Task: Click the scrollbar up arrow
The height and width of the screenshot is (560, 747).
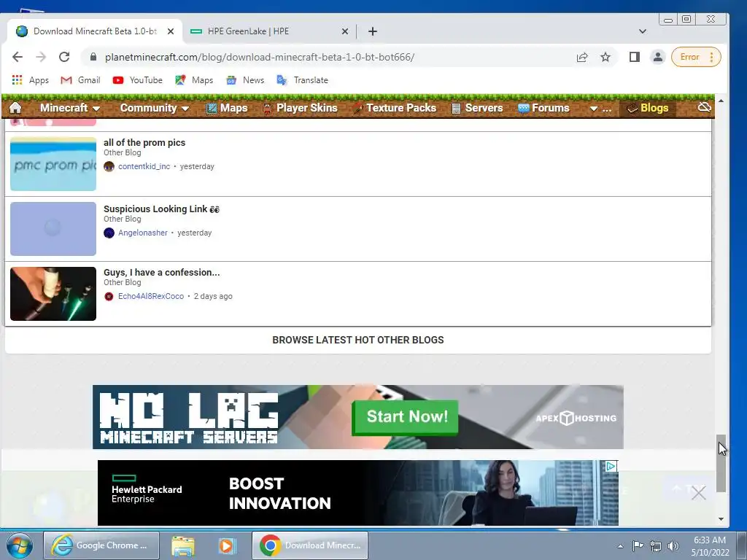Action: (x=721, y=101)
